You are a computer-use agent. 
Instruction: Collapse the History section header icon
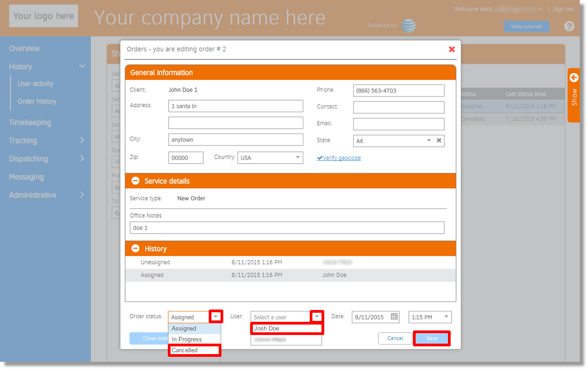(x=135, y=248)
